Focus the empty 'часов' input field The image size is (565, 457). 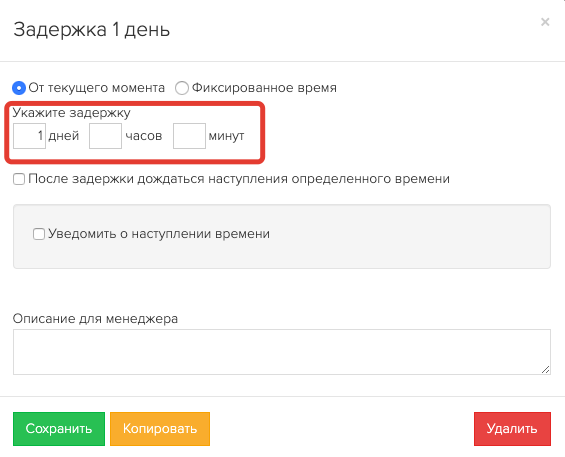pyautogui.click(x=106, y=136)
